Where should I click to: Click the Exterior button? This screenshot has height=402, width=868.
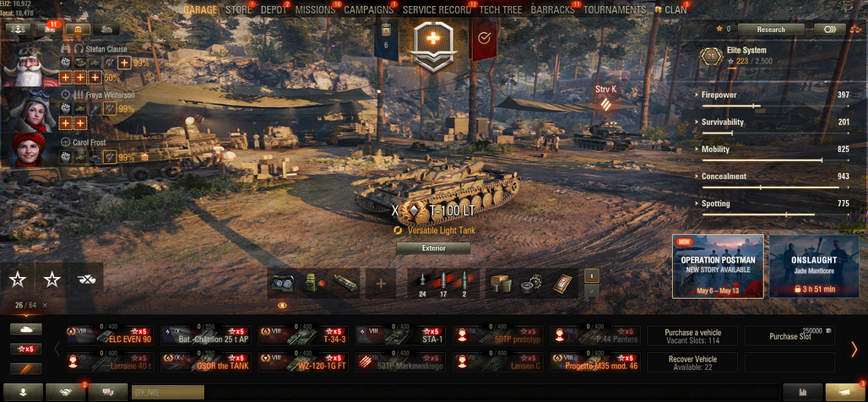[x=433, y=248]
